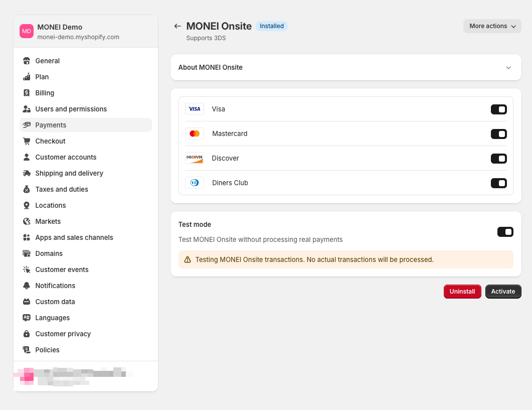Click the MD store avatar
This screenshot has width=532, height=410.
pyautogui.click(x=27, y=31)
